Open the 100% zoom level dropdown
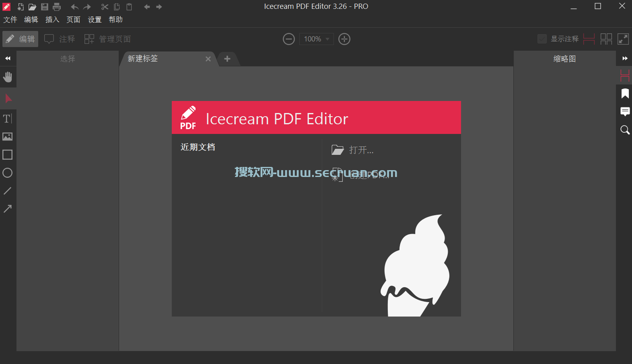Image resolution: width=632 pixels, height=364 pixels. coord(316,39)
